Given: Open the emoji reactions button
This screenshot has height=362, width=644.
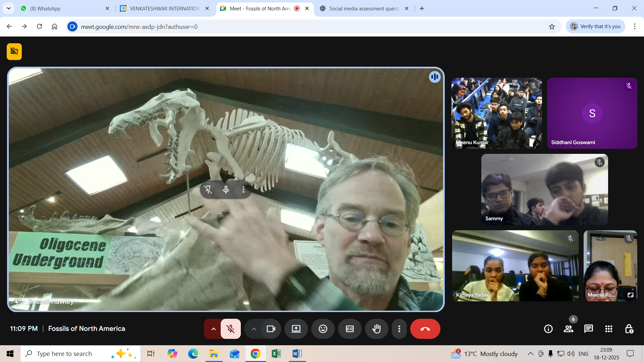Looking at the screenshot, I should 323,329.
